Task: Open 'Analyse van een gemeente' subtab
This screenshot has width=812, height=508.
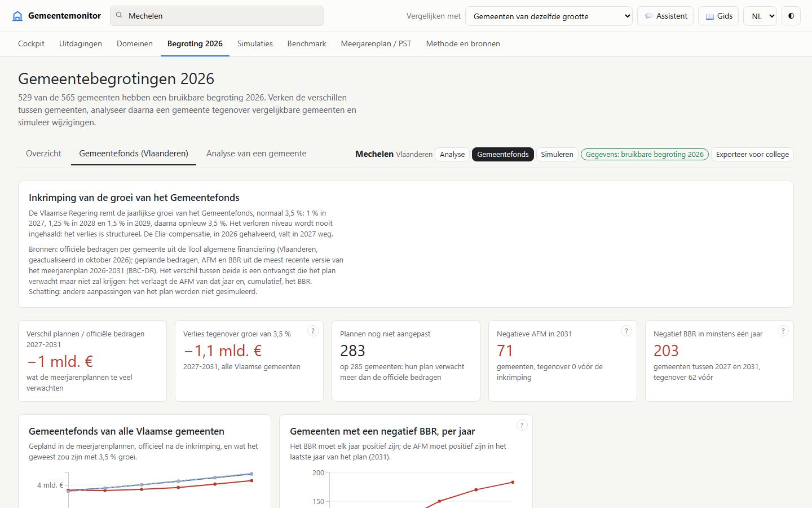Action: (256, 154)
